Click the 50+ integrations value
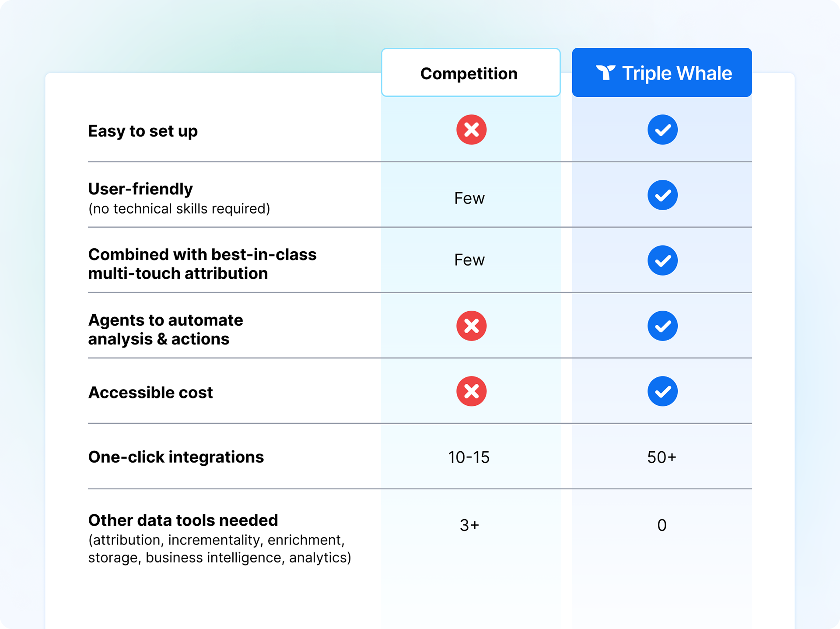This screenshot has width=840, height=629. (x=662, y=457)
